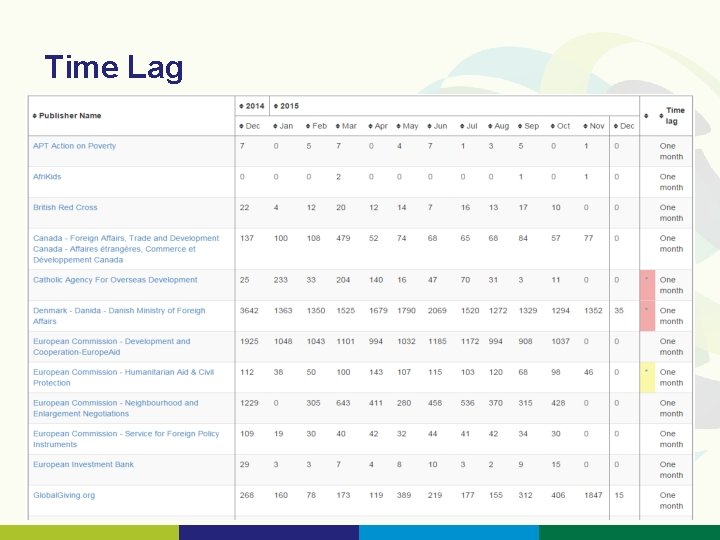Open APT Action on Poverty publisher link
This screenshot has width=720, height=540.
(74, 146)
